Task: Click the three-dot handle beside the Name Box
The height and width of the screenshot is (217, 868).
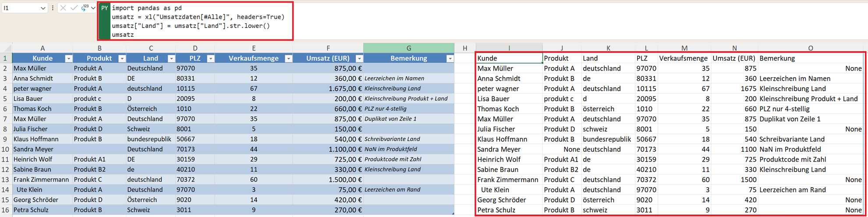Action: point(53,8)
